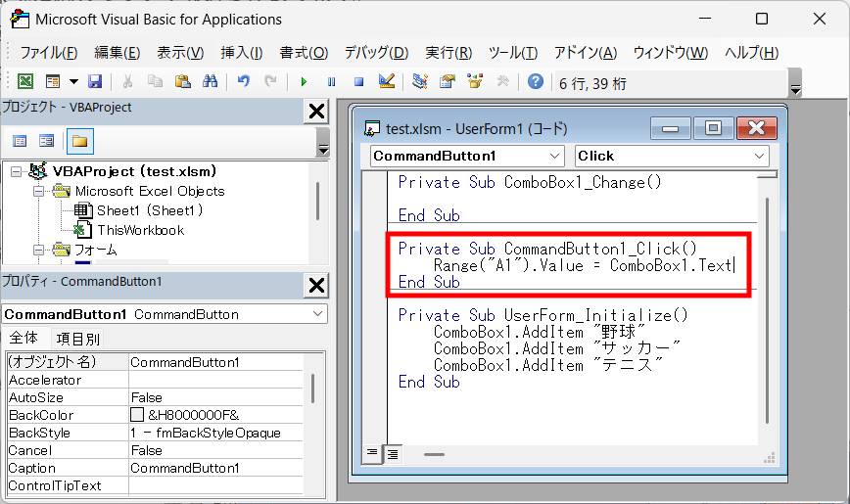850x504 pixels.
Task: Click the Paste clipboard icon
Action: 183,81
